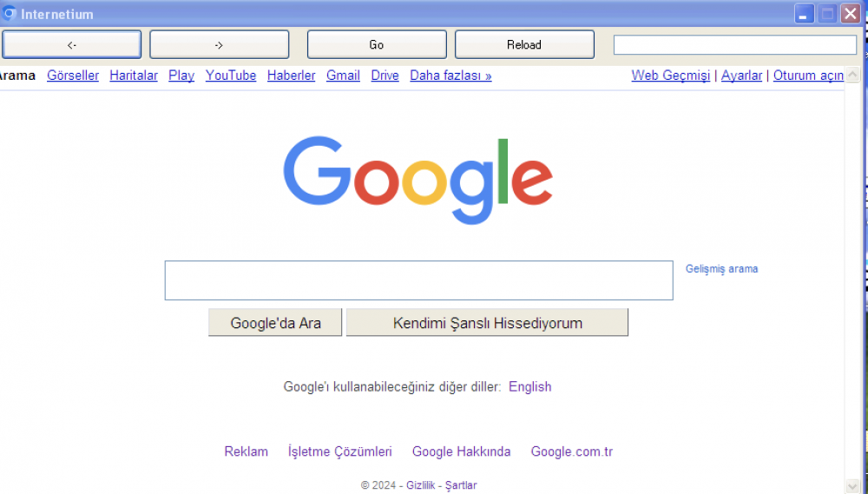This screenshot has width=868, height=494.
Task: Click the Internetium app icon in title bar
Action: tap(9, 13)
